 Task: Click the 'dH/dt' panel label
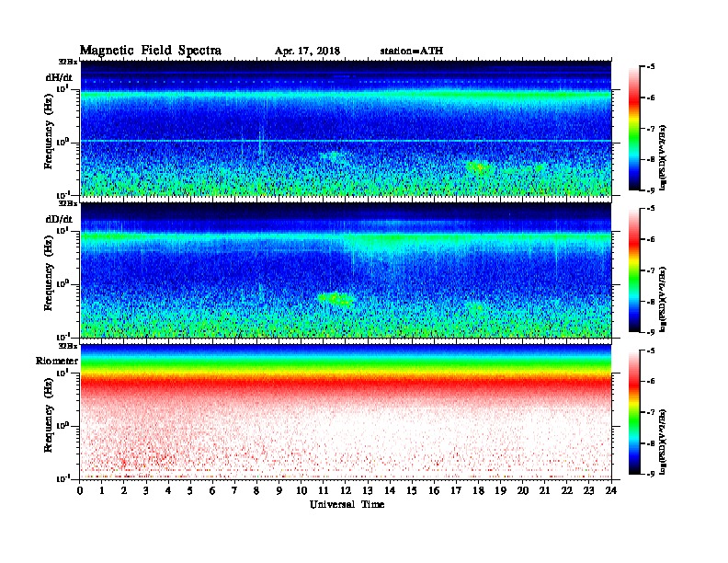(x=59, y=77)
